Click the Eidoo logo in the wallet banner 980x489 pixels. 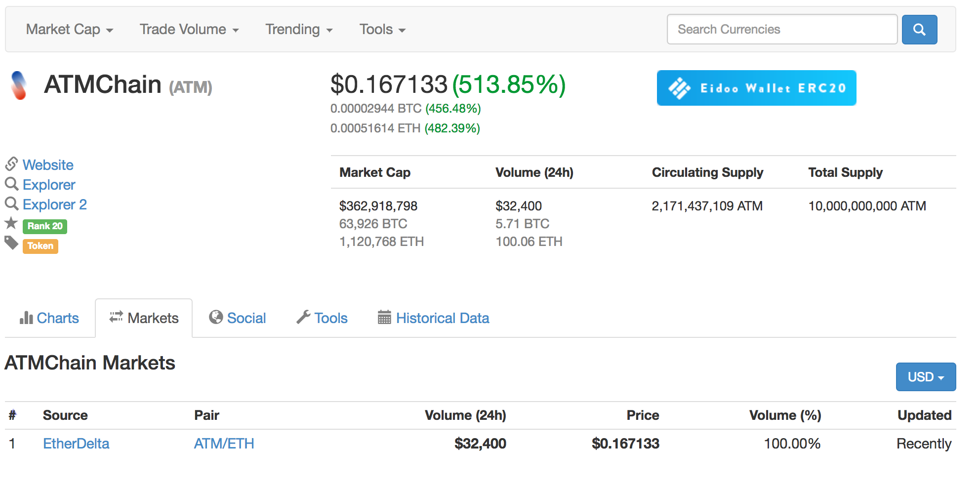pos(680,88)
